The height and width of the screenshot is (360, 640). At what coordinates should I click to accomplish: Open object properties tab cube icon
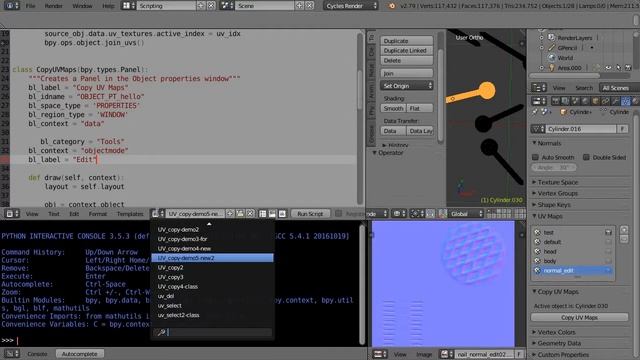[x=596, y=101]
